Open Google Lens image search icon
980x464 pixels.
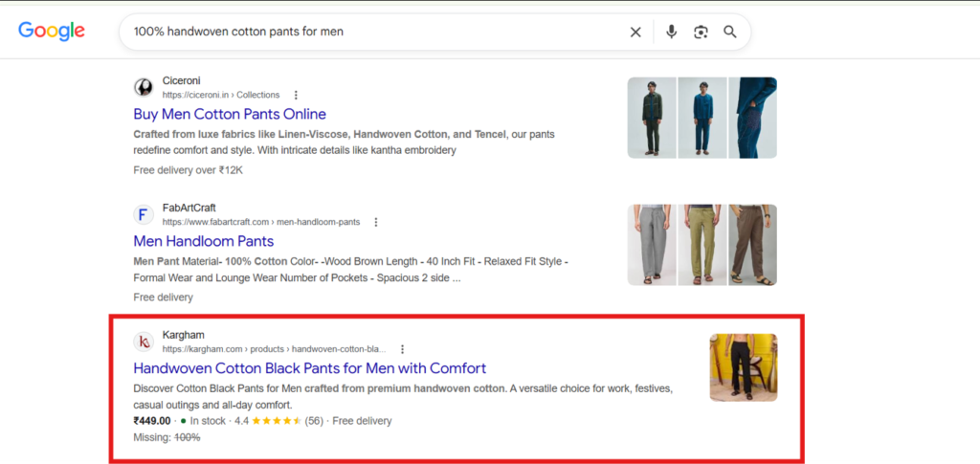pyautogui.click(x=701, y=32)
